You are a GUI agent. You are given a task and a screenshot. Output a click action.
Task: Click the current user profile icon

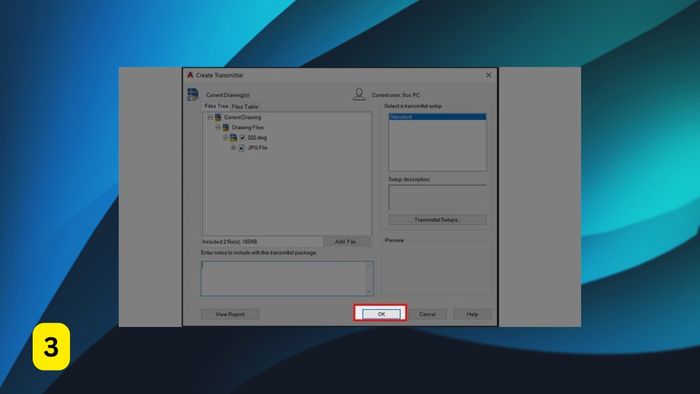click(359, 94)
